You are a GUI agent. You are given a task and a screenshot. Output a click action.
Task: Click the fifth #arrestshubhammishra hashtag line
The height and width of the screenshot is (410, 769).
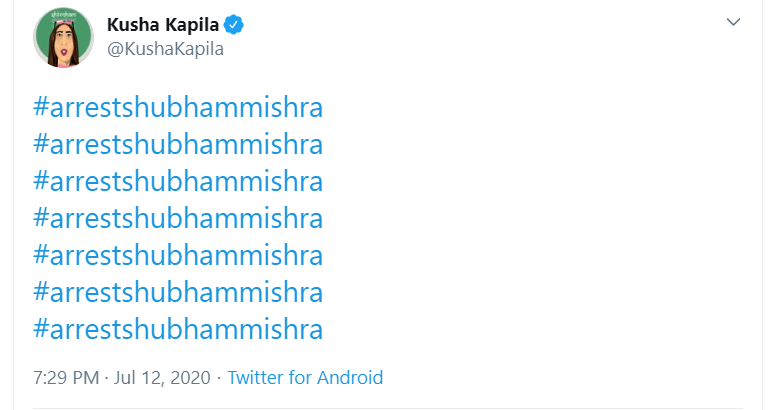click(178, 255)
